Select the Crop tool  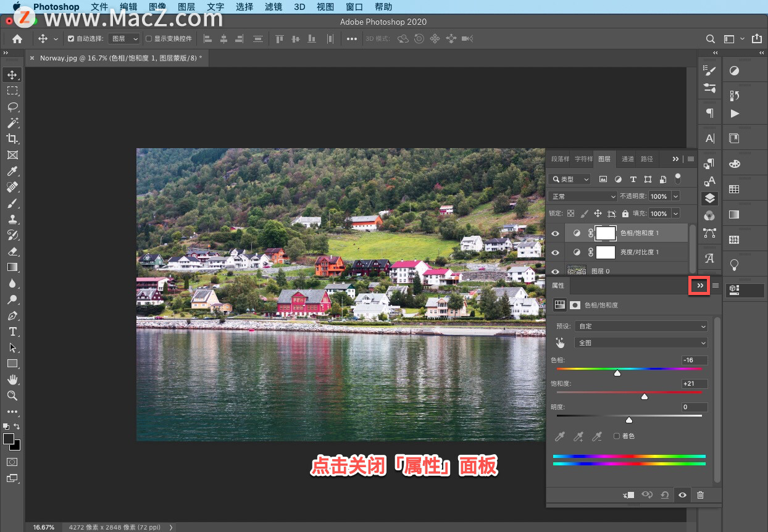pos(12,139)
